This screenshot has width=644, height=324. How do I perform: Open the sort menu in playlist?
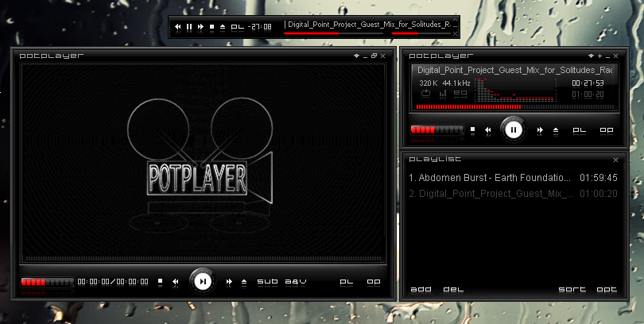(572, 289)
